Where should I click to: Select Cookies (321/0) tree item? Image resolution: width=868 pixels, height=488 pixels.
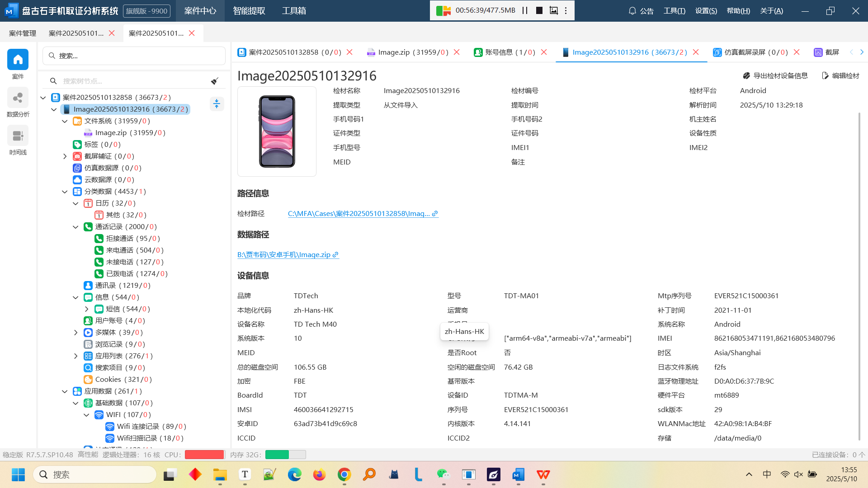coord(118,380)
